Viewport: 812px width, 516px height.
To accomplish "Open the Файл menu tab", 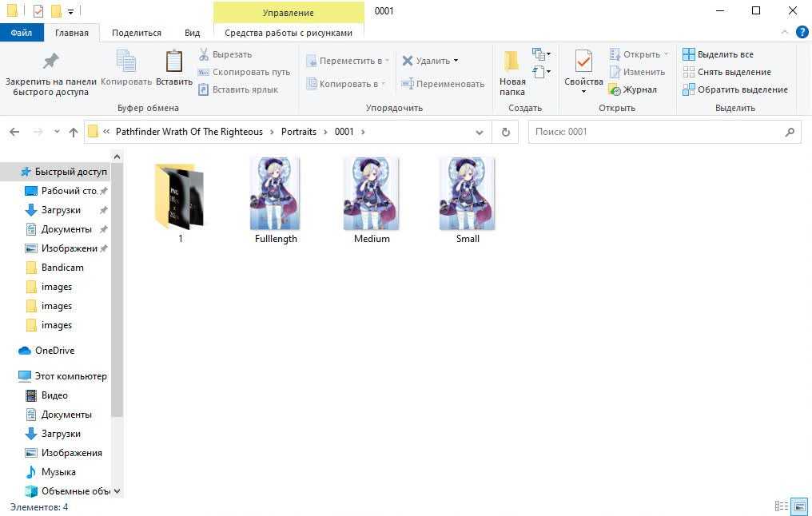I will click(x=22, y=33).
